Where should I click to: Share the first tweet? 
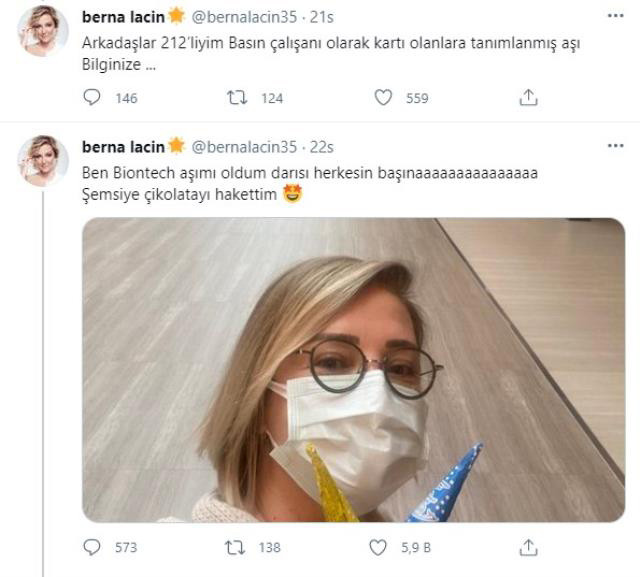(x=530, y=97)
